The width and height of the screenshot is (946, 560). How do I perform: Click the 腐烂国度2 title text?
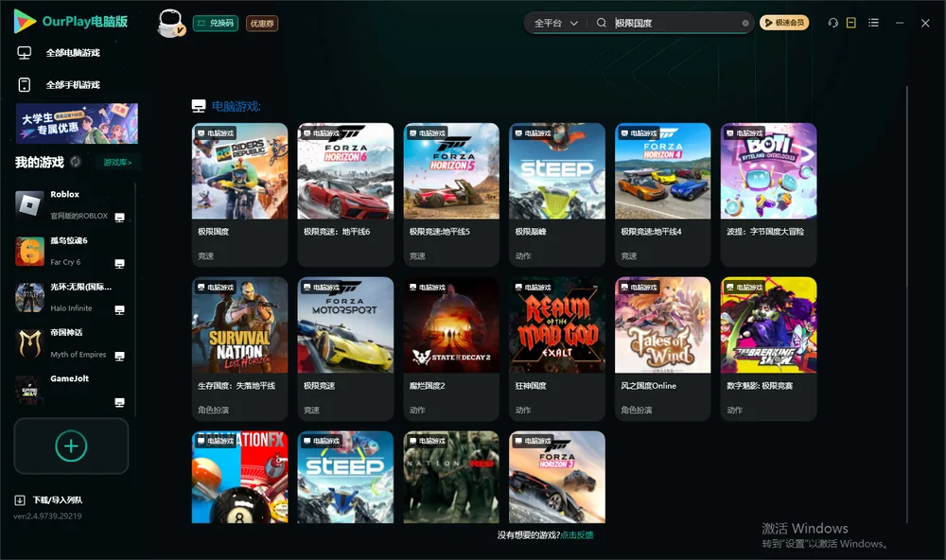click(x=428, y=386)
